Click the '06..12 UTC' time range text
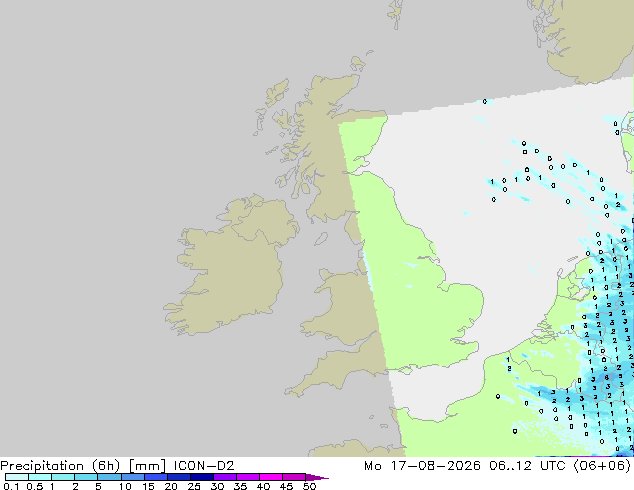634x490 pixels. [x=521, y=466]
